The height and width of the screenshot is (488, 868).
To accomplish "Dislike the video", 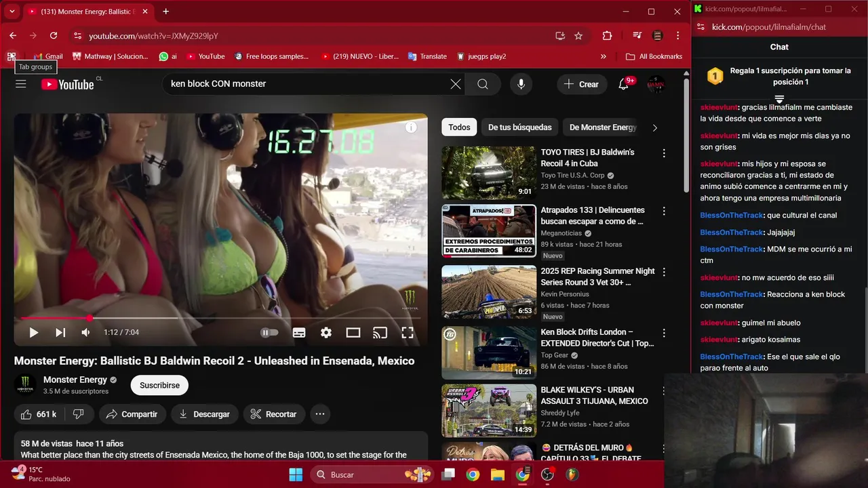I will tap(78, 414).
